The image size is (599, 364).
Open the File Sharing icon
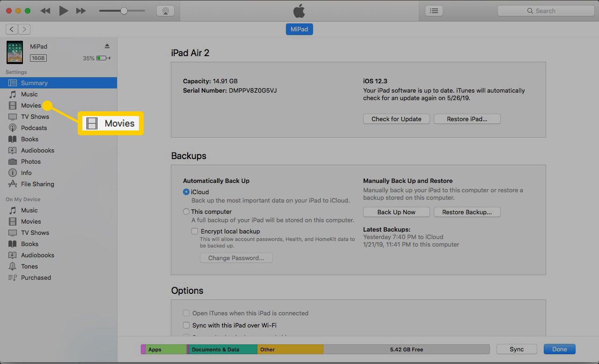(13, 184)
